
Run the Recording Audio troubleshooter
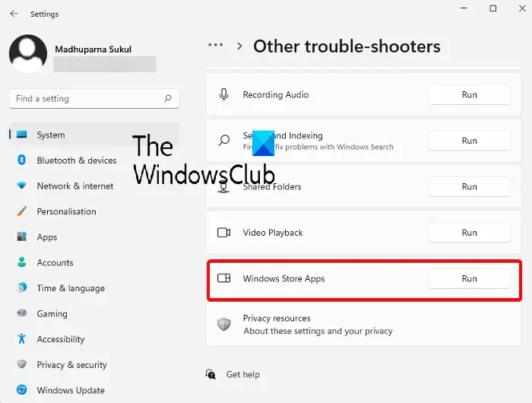coord(469,95)
